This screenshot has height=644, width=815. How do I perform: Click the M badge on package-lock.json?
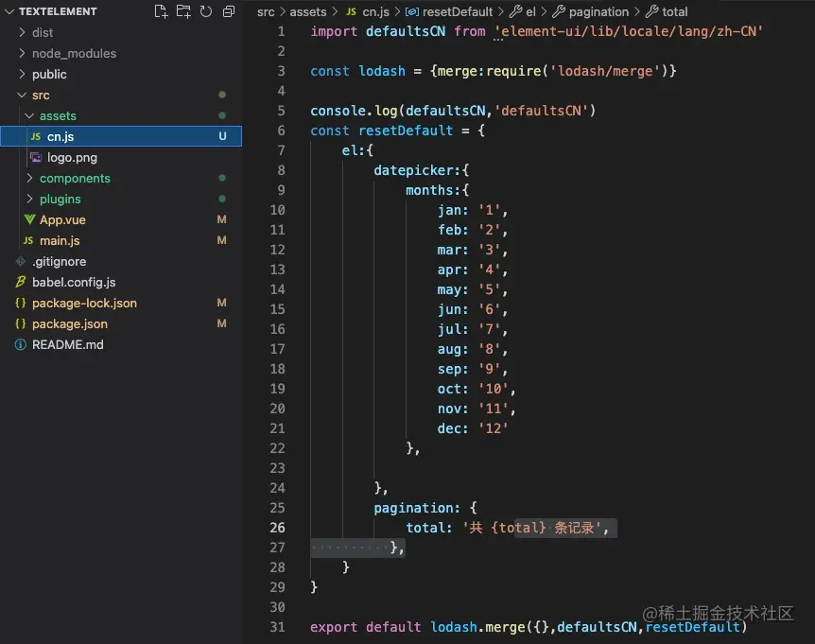click(221, 303)
